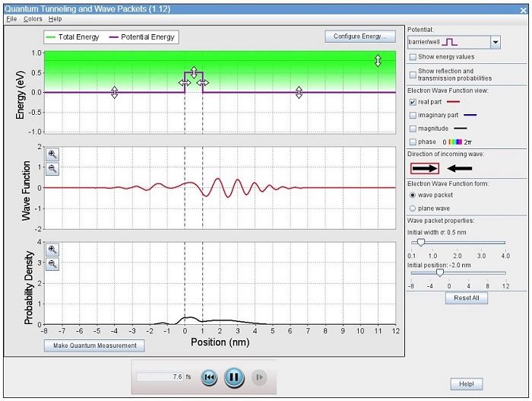Image resolution: width=532 pixels, height=401 pixels.
Task: Click the Total Energy legend entry
Action: coord(73,37)
